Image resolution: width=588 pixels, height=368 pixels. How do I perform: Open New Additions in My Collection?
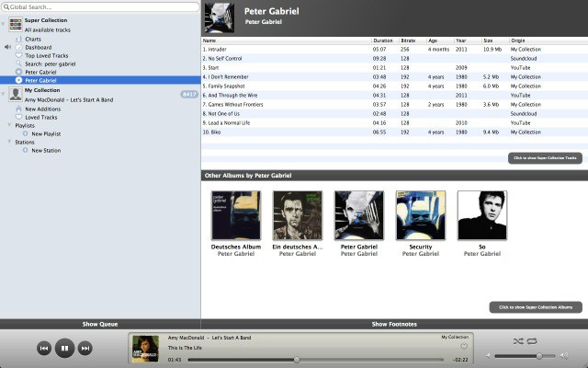(44, 109)
